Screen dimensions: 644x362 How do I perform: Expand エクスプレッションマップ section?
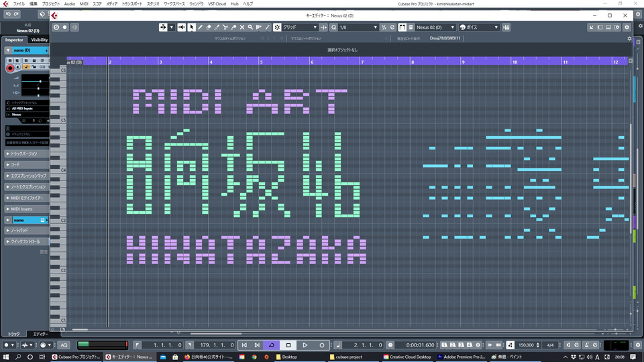click(x=26, y=176)
